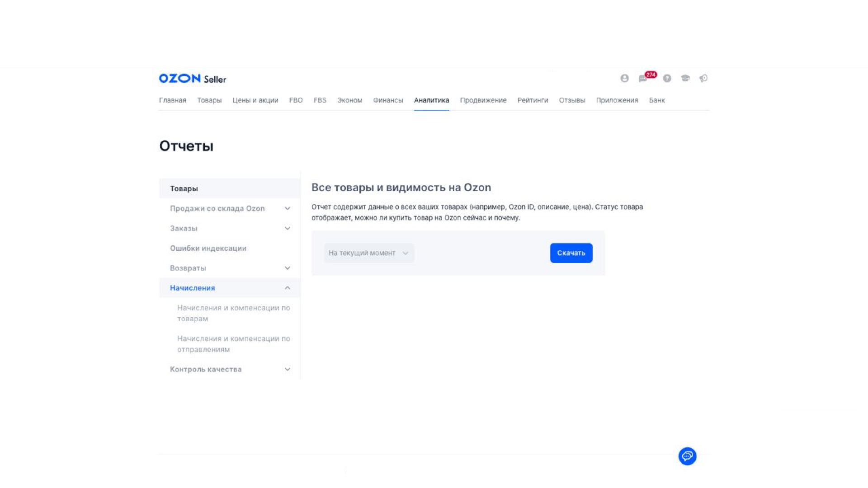868x488 pixels.
Task: Open the blue support chat bubble
Action: (687, 456)
